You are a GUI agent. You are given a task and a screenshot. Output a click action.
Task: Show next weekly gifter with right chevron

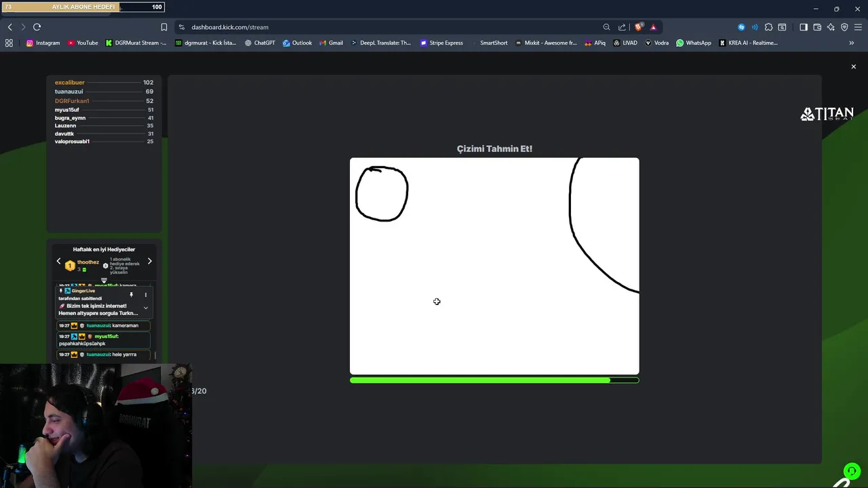tap(149, 261)
